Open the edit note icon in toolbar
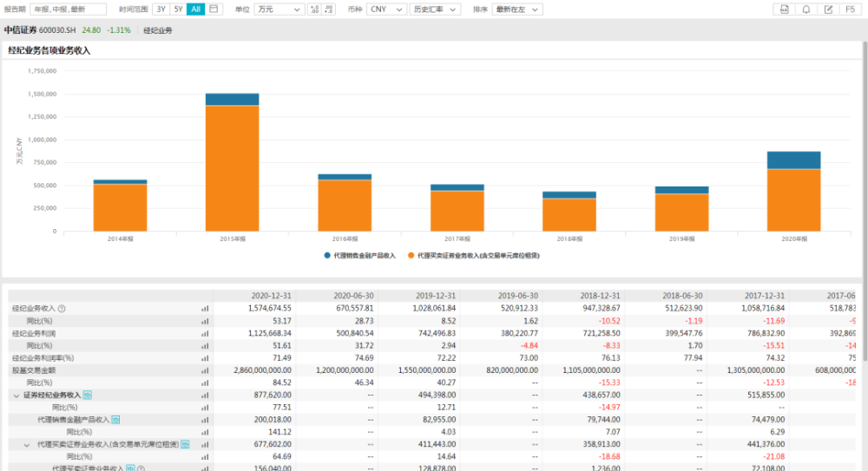868x471 pixels. pyautogui.click(x=828, y=10)
